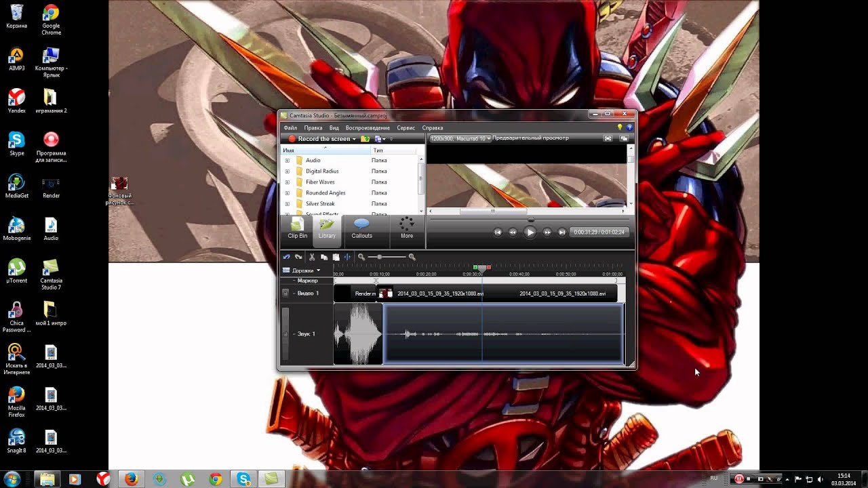
Task: Expand the Fiber Waves folder
Action: 287,182
